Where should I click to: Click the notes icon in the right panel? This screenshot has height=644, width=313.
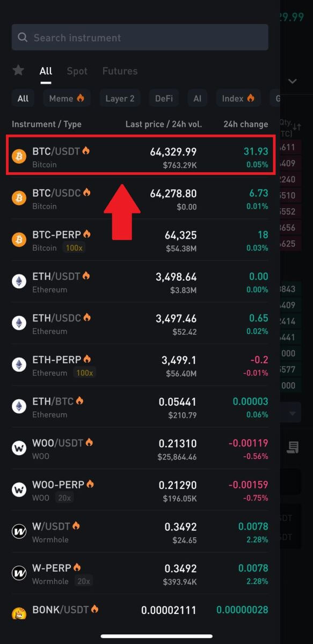[x=293, y=447]
